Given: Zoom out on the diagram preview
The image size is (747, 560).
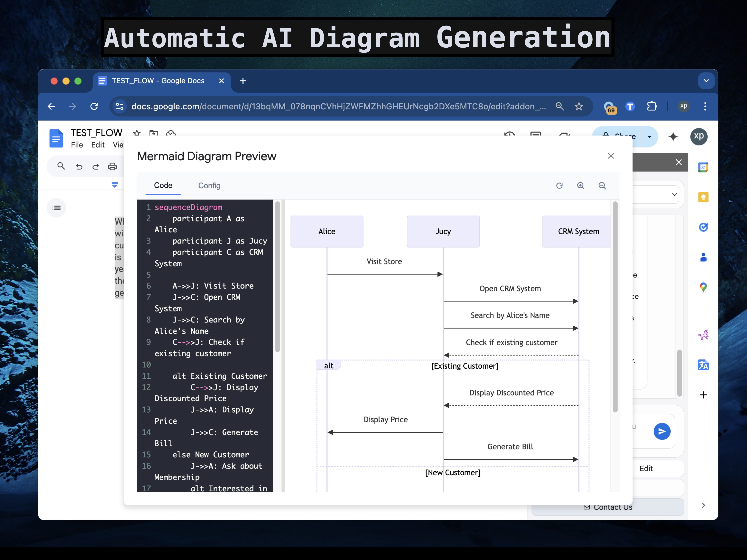Looking at the screenshot, I should tap(602, 186).
